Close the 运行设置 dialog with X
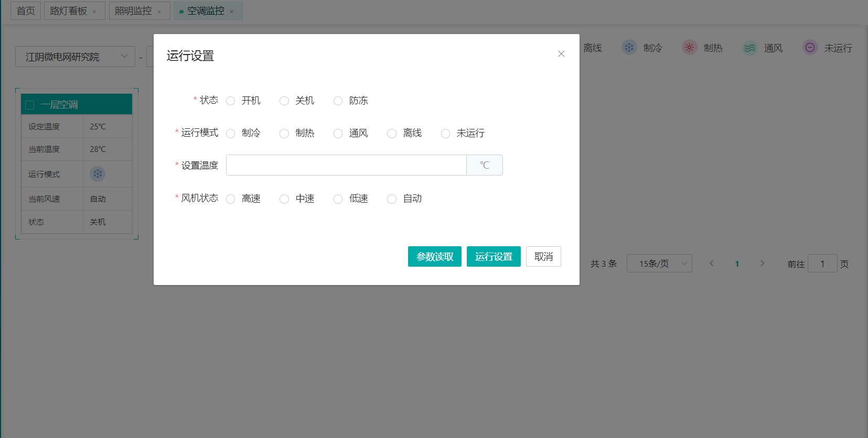The height and width of the screenshot is (438, 868). 561,54
